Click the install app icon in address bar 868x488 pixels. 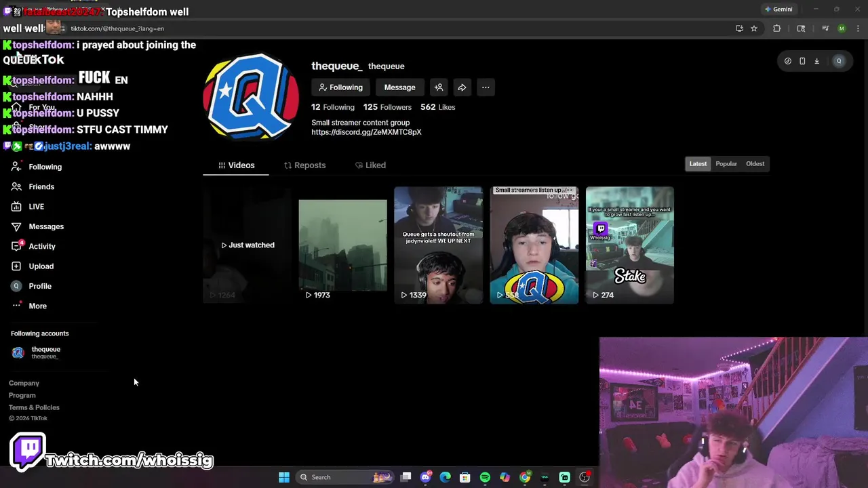[739, 28]
